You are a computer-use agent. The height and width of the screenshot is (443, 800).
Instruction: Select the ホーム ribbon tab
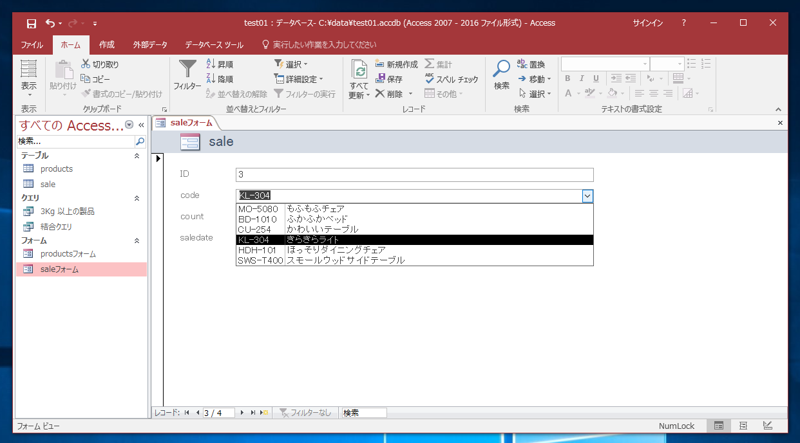(x=71, y=45)
